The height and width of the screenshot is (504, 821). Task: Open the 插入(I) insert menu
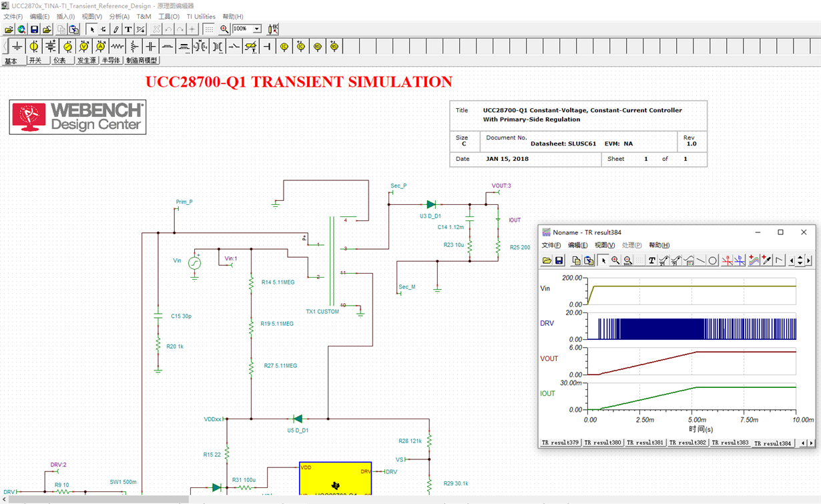(x=65, y=17)
